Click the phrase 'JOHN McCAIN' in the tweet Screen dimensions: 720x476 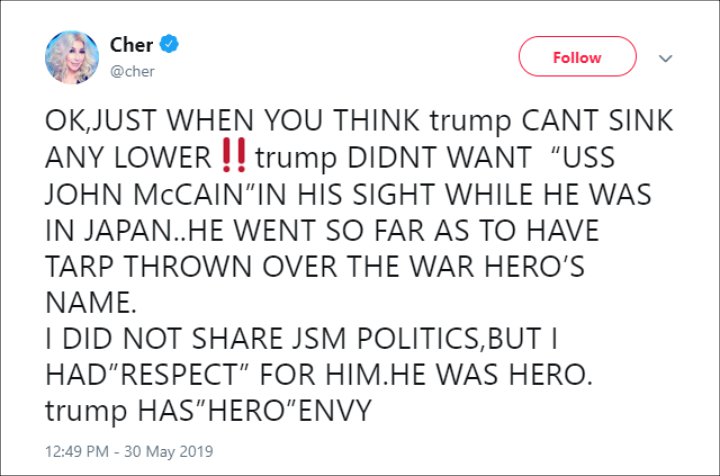tap(143, 194)
